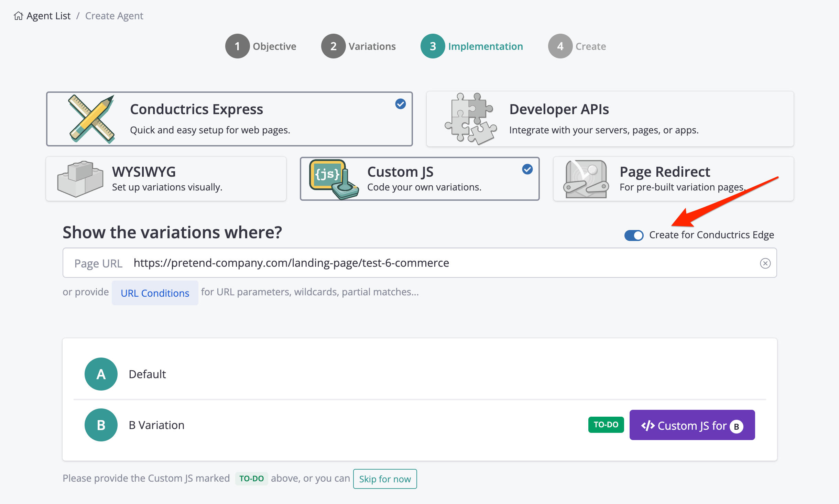The height and width of the screenshot is (504, 839).
Task: Click the Agent List breadcrumb link
Action: click(x=48, y=16)
